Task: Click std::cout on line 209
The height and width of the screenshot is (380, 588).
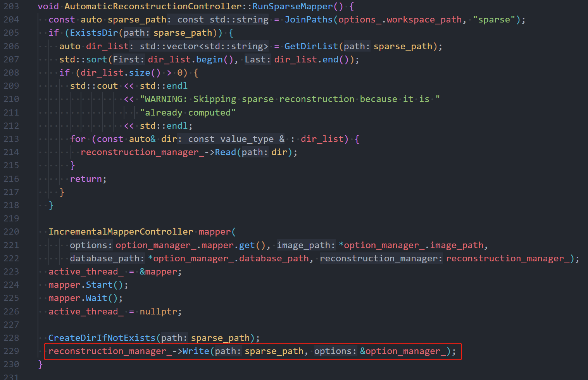Action: 94,86
